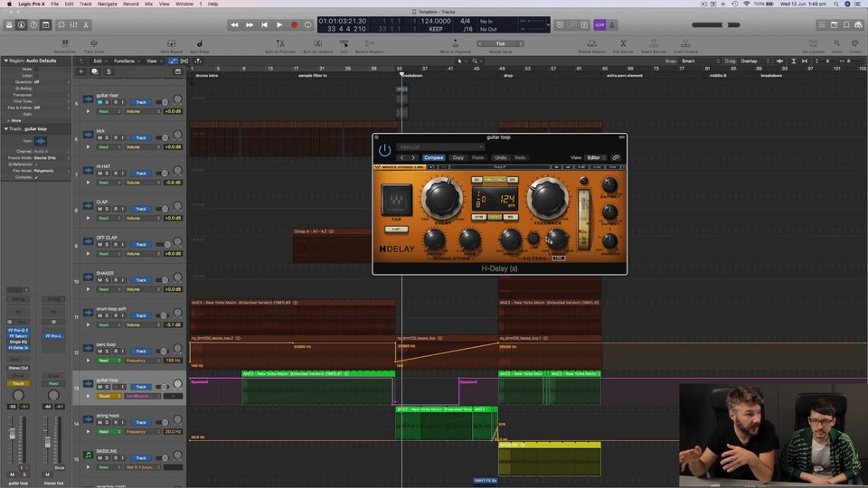Adjust the master volume slider
This screenshot has height=488, width=868.
716,25
